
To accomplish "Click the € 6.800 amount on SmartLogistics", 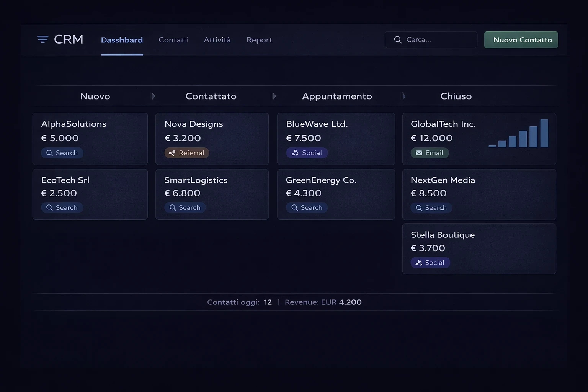I will point(183,193).
